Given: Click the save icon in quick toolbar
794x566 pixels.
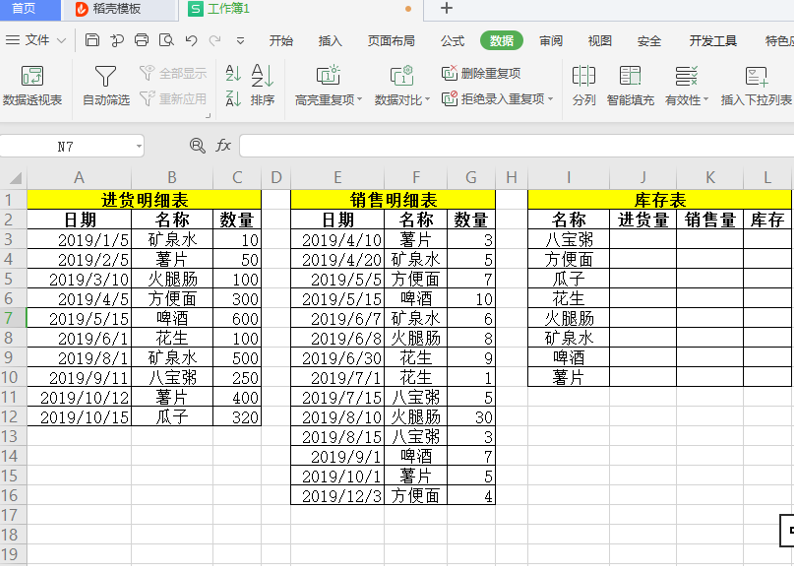Looking at the screenshot, I should [x=92, y=40].
